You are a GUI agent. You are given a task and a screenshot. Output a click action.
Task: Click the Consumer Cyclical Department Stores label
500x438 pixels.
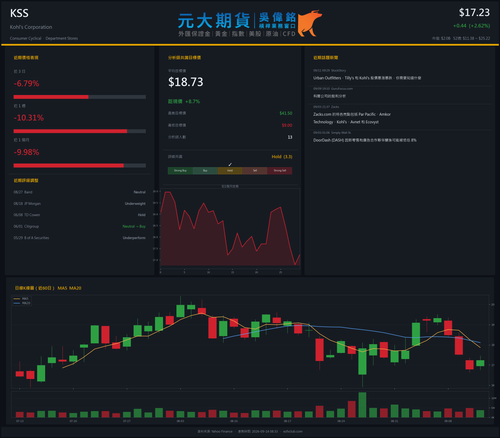click(44, 38)
